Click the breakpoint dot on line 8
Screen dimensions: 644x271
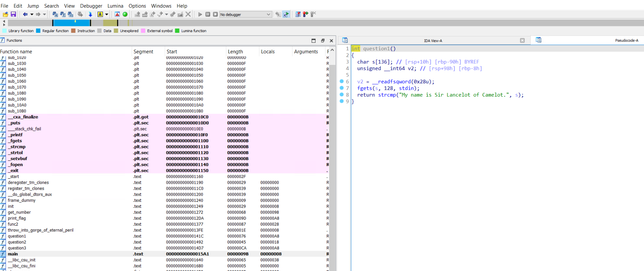[x=342, y=94]
